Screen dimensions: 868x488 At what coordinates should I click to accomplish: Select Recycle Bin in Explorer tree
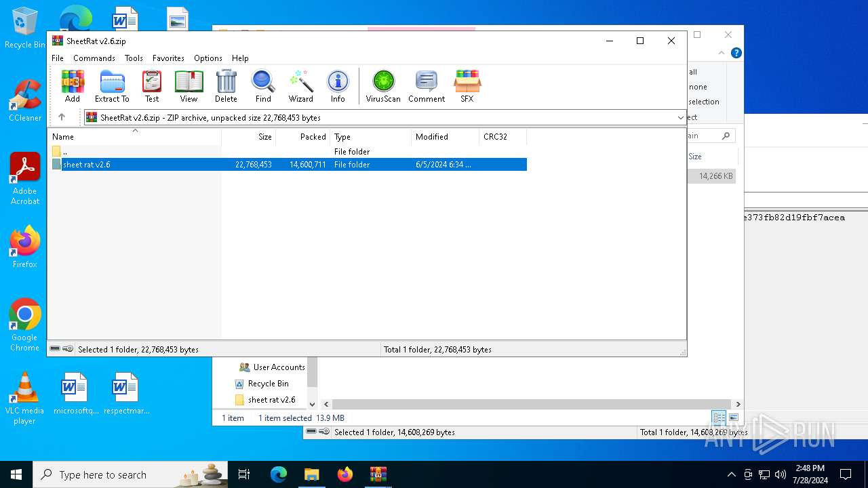(x=262, y=384)
